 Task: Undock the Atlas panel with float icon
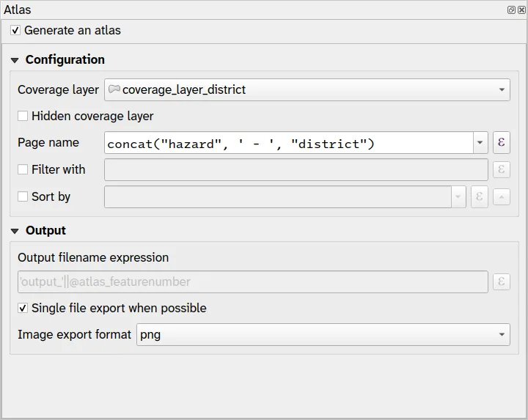click(x=511, y=10)
